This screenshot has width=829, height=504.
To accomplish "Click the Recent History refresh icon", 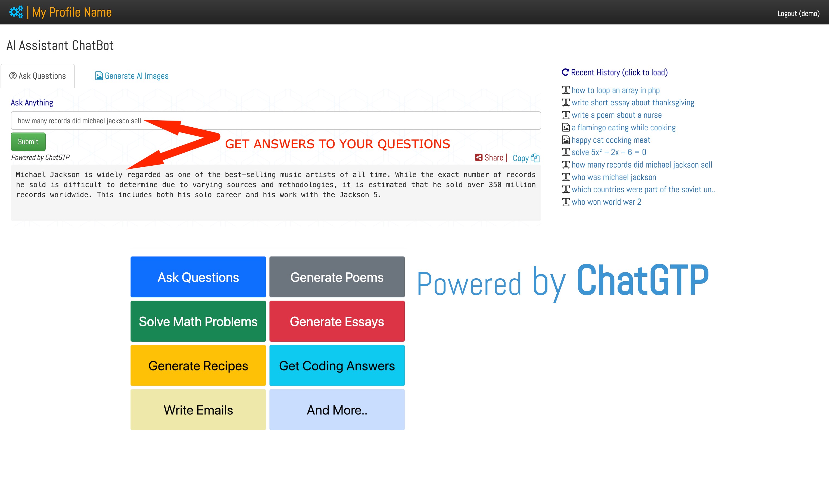I will (x=566, y=72).
